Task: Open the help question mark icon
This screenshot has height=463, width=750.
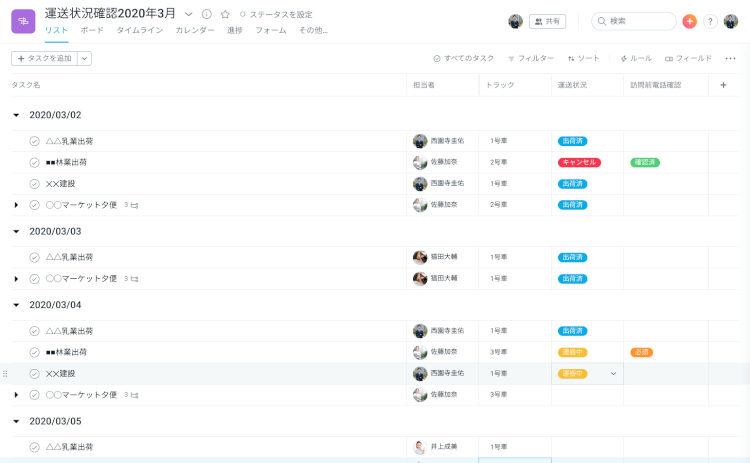Action: pyautogui.click(x=710, y=21)
